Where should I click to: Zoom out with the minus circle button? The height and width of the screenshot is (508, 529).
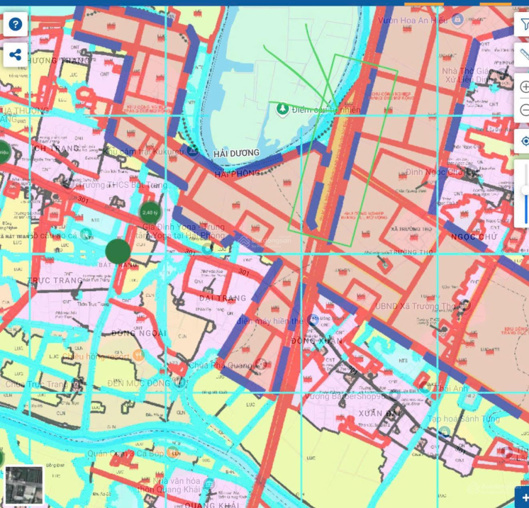coord(524,110)
